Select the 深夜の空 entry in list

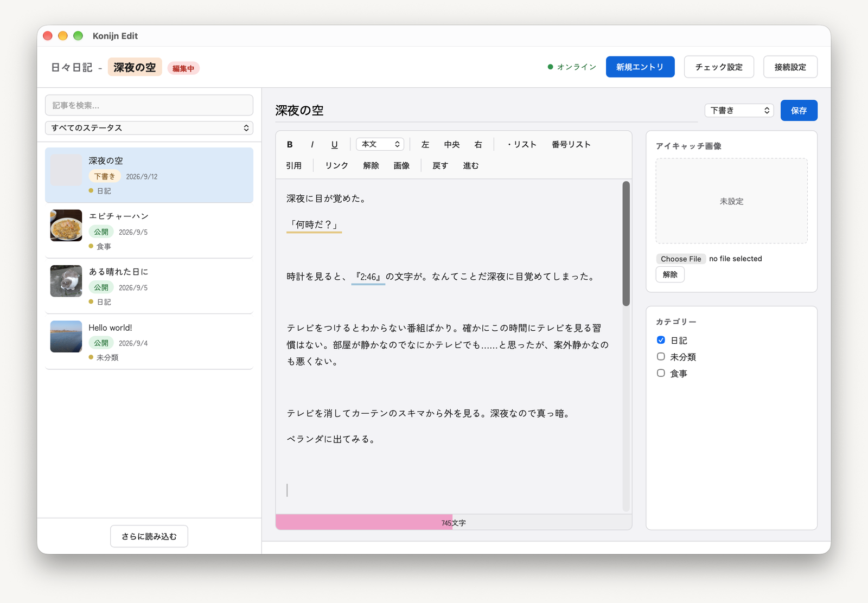click(x=149, y=175)
